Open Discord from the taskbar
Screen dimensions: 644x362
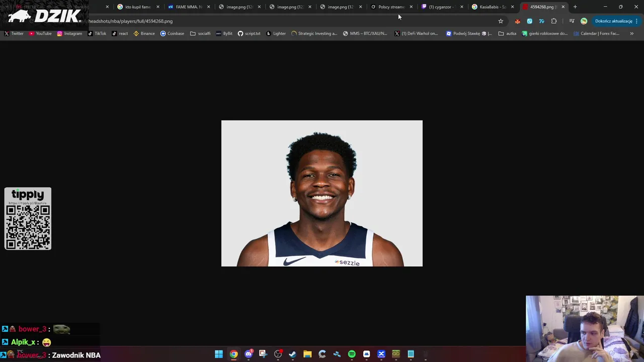click(249, 354)
